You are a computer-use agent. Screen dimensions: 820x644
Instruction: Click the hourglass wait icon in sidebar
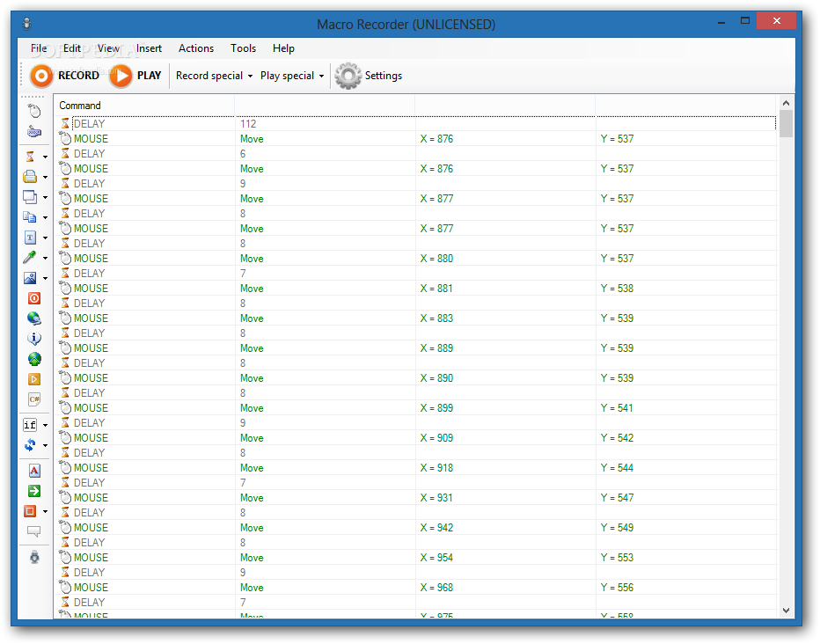(x=30, y=157)
